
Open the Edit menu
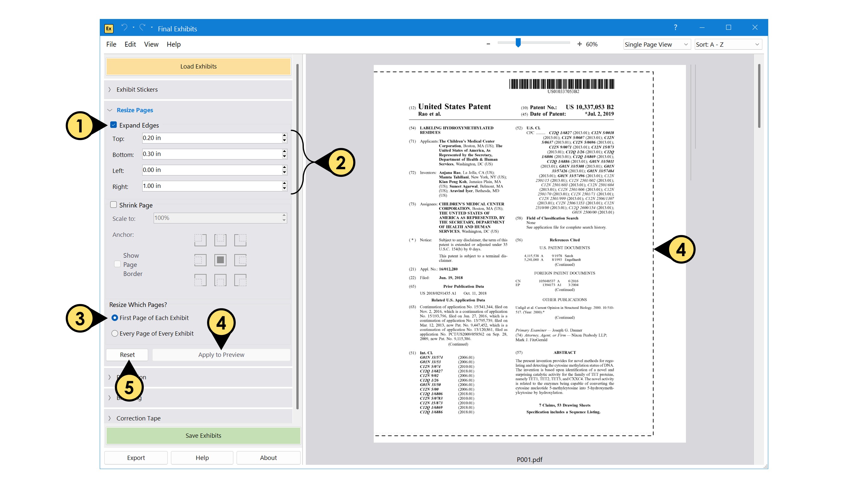130,44
